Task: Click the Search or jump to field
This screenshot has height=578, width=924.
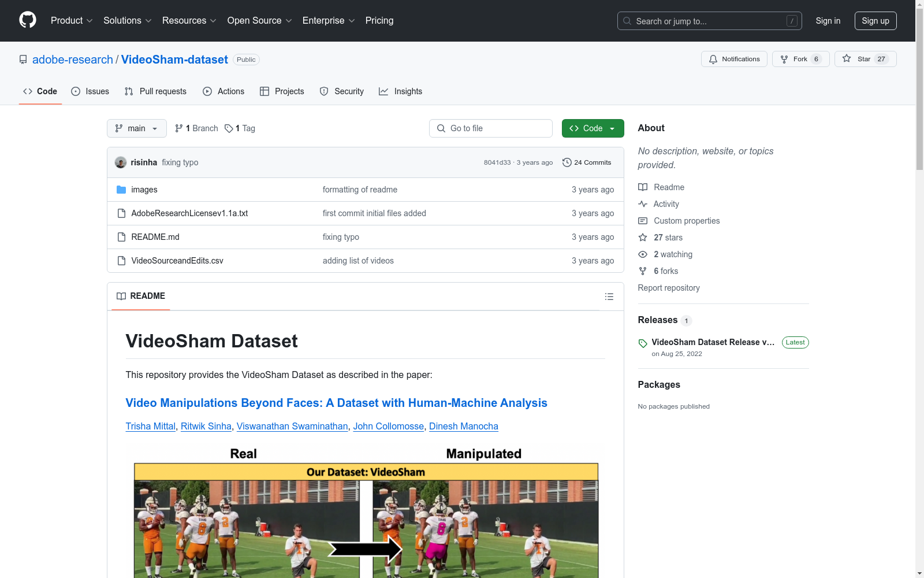Action: click(x=710, y=21)
